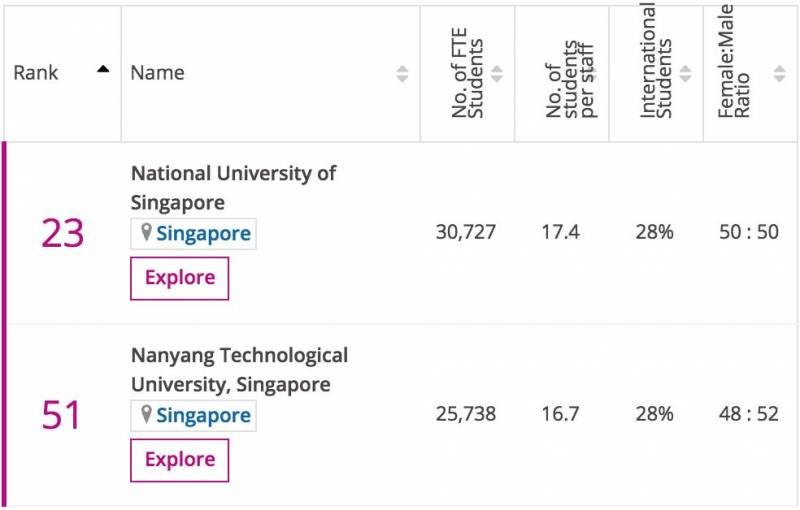Image resolution: width=800 pixels, height=510 pixels.
Task: Click sort arrows for students per staff
Action: 592,74
